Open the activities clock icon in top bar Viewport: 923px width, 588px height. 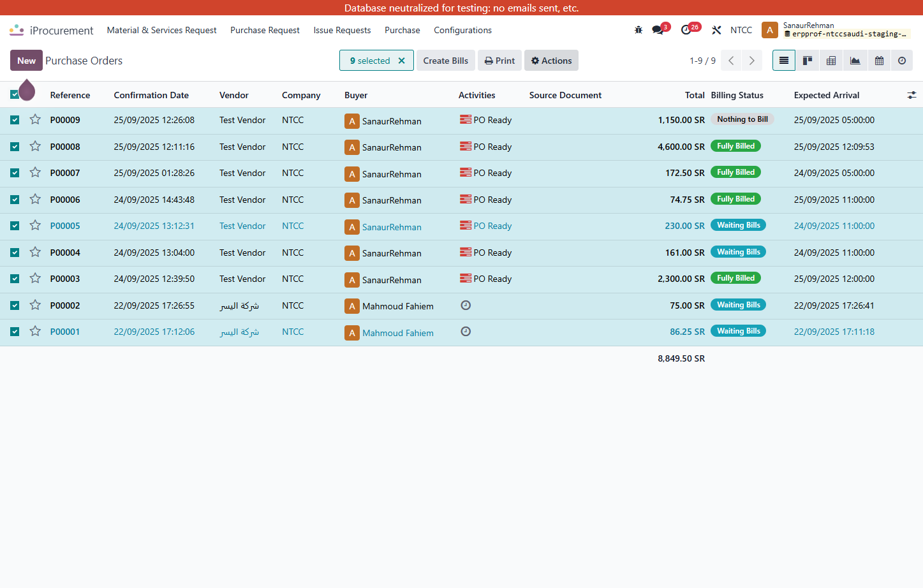[686, 30]
